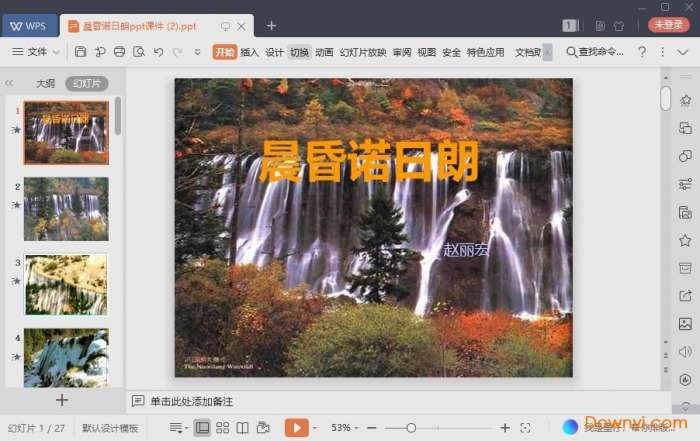Click the author text 赵丽宏 on slide
This screenshot has height=441, width=700.
tap(466, 250)
